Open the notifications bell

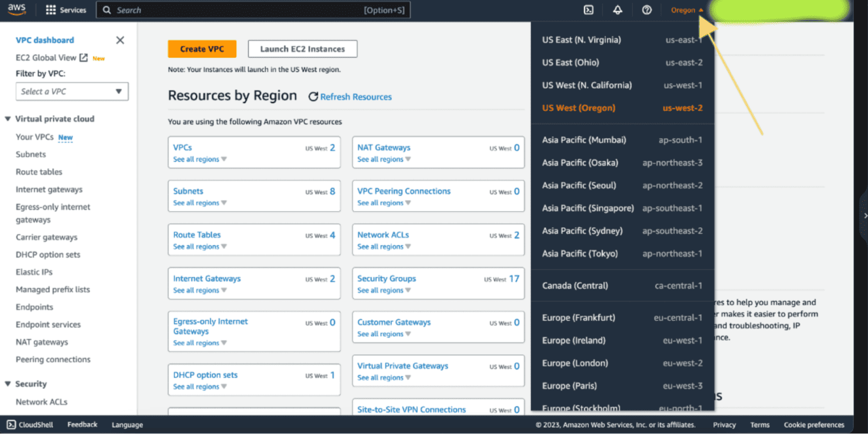[x=617, y=10]
